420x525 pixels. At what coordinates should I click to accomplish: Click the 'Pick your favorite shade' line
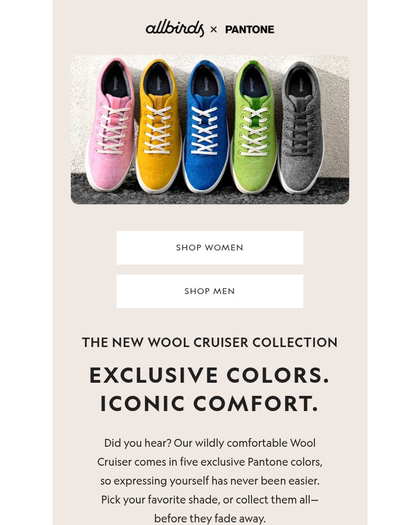coord(209,500)
